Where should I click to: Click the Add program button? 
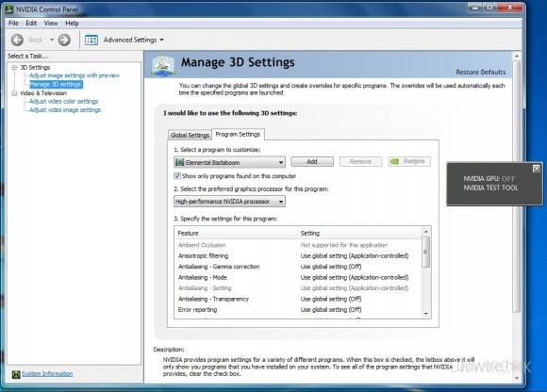[x=312, y=161]
